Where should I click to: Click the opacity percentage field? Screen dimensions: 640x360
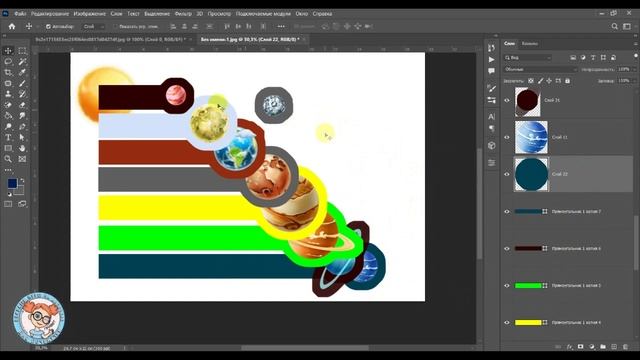(x=623, y=69)
